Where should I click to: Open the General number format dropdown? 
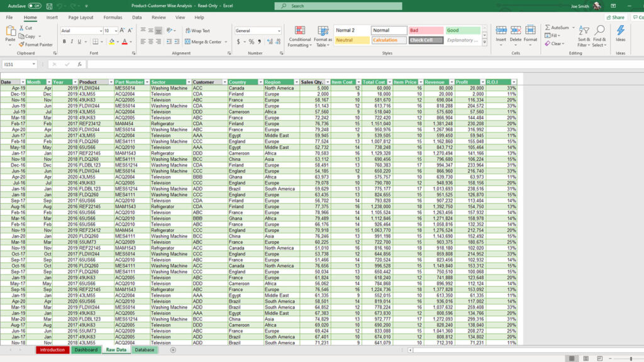(x=279, y=30)
